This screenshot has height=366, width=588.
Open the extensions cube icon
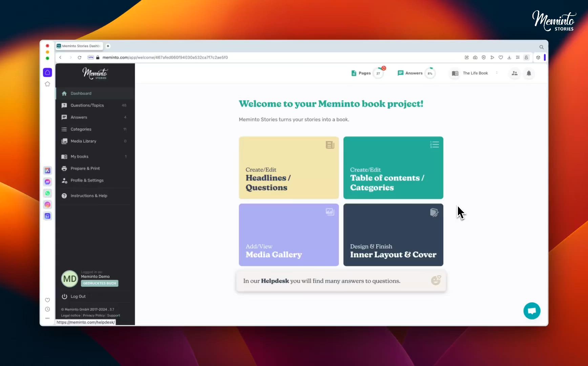pyautogui.click(x=538, y=57)
